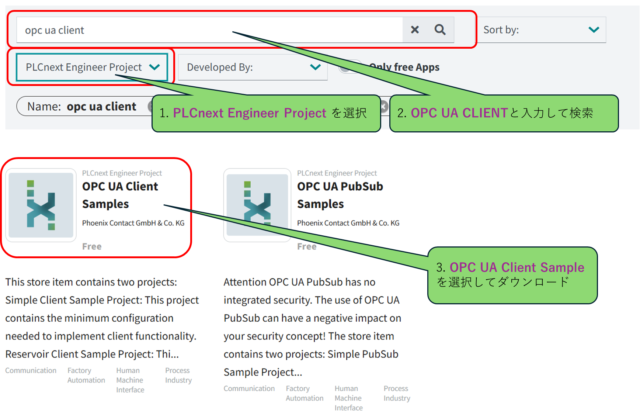Enable the Only free Apps checkbox
The image size is (640, 415).
point(345,67)
